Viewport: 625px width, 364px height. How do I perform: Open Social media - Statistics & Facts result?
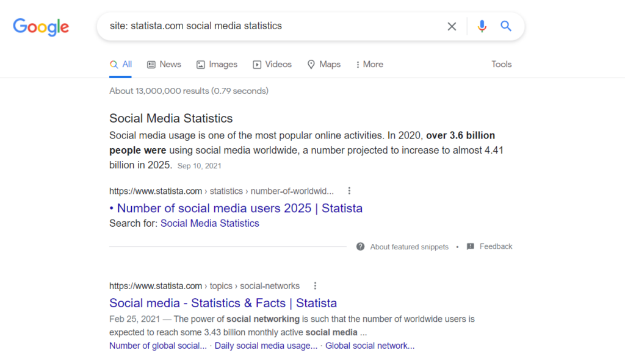[x=223, y=302]
